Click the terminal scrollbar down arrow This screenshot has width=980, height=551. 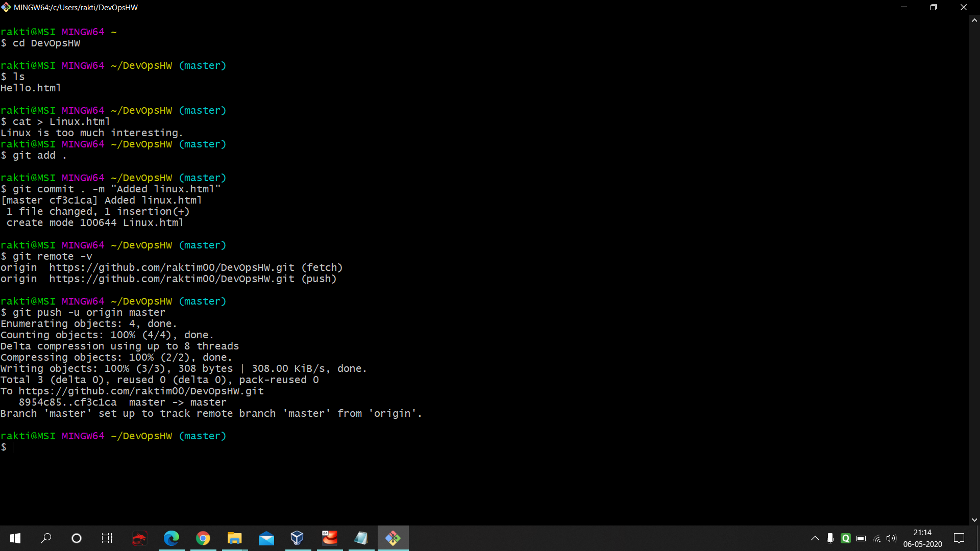[974, 520]
